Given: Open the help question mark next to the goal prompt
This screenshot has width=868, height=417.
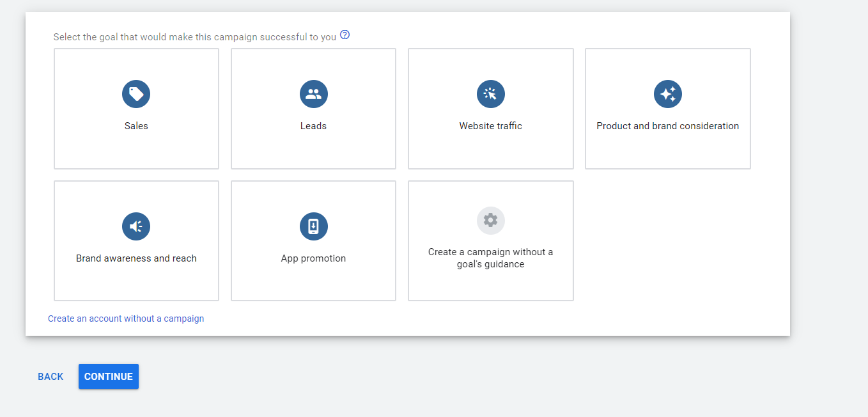Looking at the screenshot, I should click(x=345, y=35).
